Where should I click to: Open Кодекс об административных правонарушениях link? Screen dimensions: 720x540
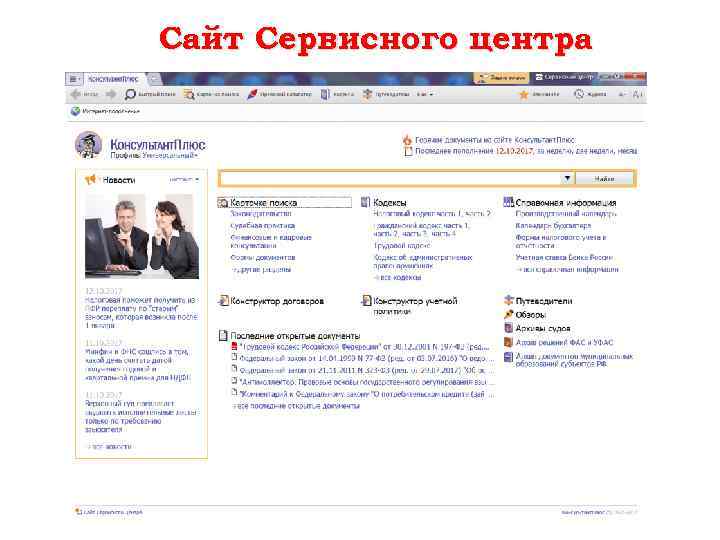[423, 262]
